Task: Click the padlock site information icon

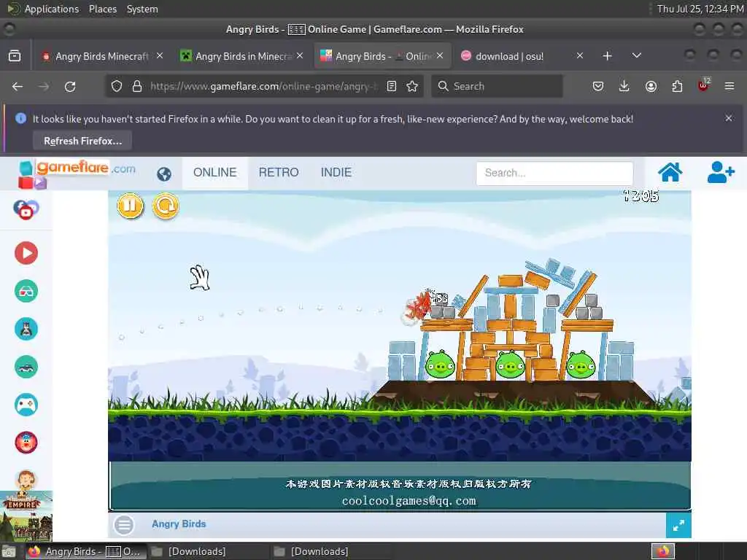Action: [137, 86]
